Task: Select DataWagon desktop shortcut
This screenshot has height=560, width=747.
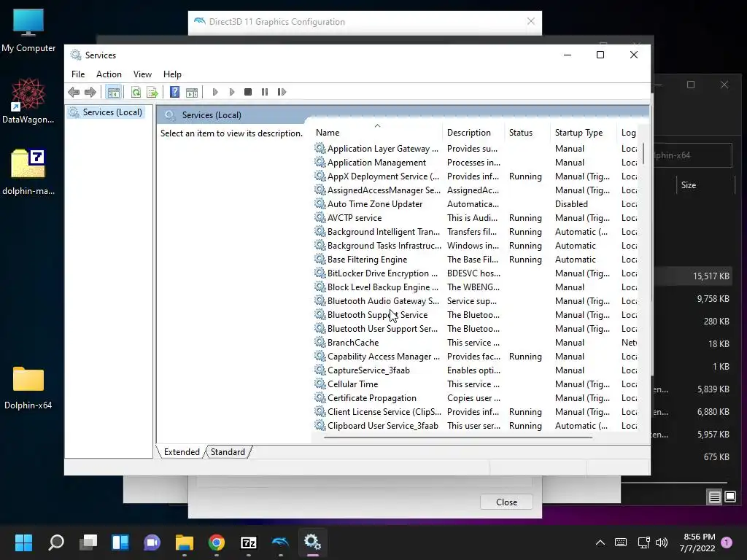Action: pos(28,101)
